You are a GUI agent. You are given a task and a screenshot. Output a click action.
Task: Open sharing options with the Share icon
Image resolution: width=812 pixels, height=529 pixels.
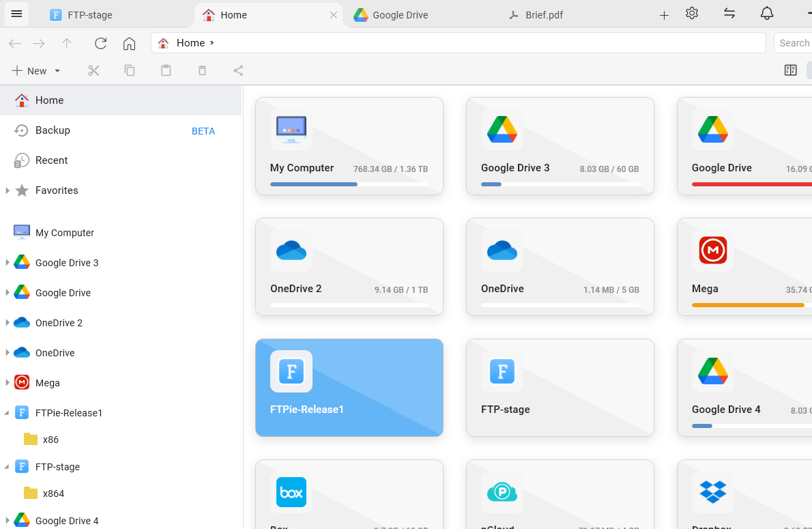pyautogui.click(x=238, y=70)
